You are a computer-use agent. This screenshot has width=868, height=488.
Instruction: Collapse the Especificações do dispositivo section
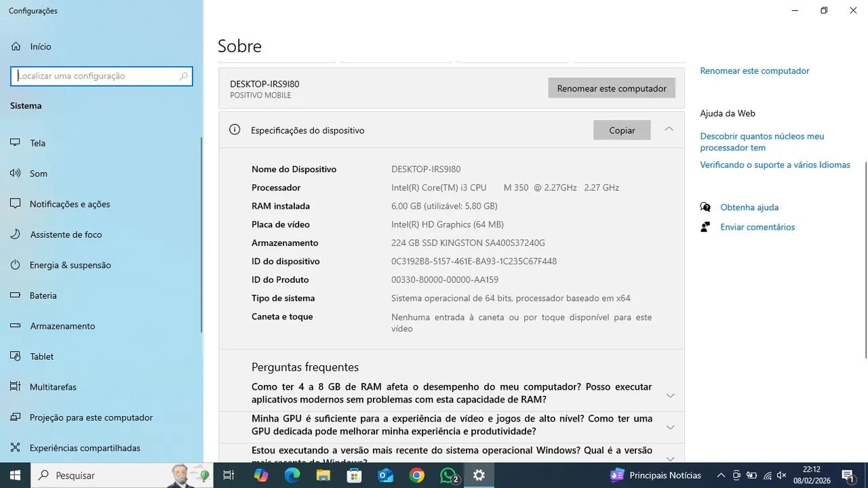point(669,129)
